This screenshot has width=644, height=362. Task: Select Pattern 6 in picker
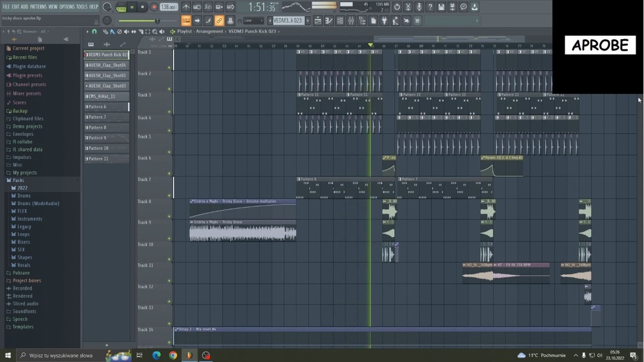(107, 107)
